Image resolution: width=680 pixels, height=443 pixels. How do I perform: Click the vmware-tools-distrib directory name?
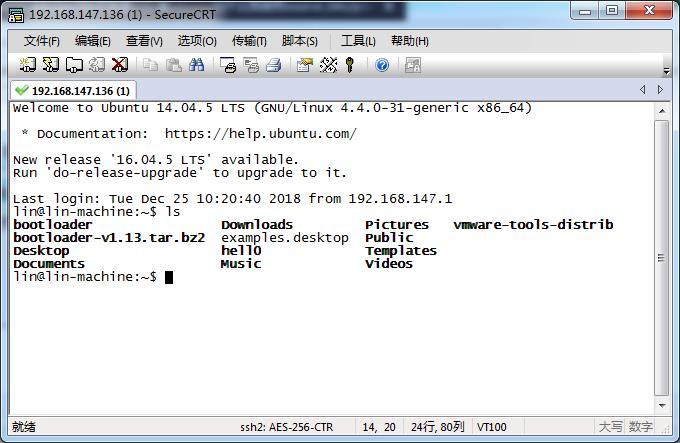pyautogui.click(x=533, y=225)
